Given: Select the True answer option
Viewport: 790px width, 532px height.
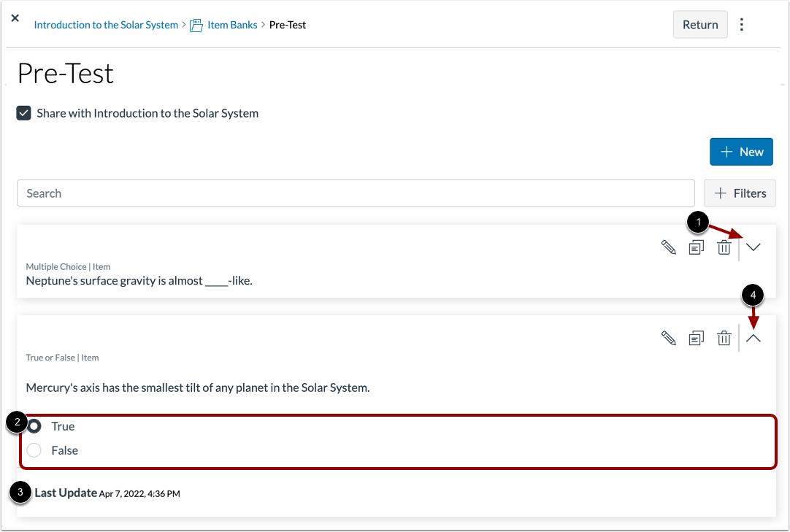Looking at the screenshot, I should tap(34, 426).
